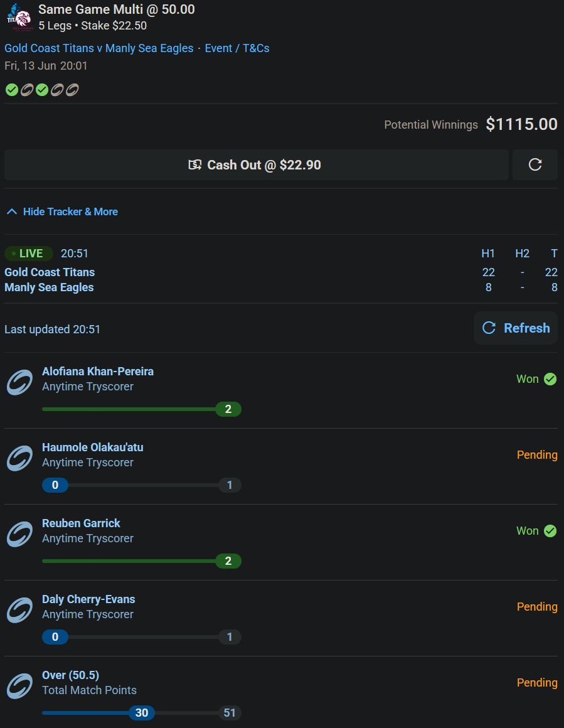Click Olakau'atu target value 1
The height and width of the screenshot is (728, 564).
tap(230, 485)
